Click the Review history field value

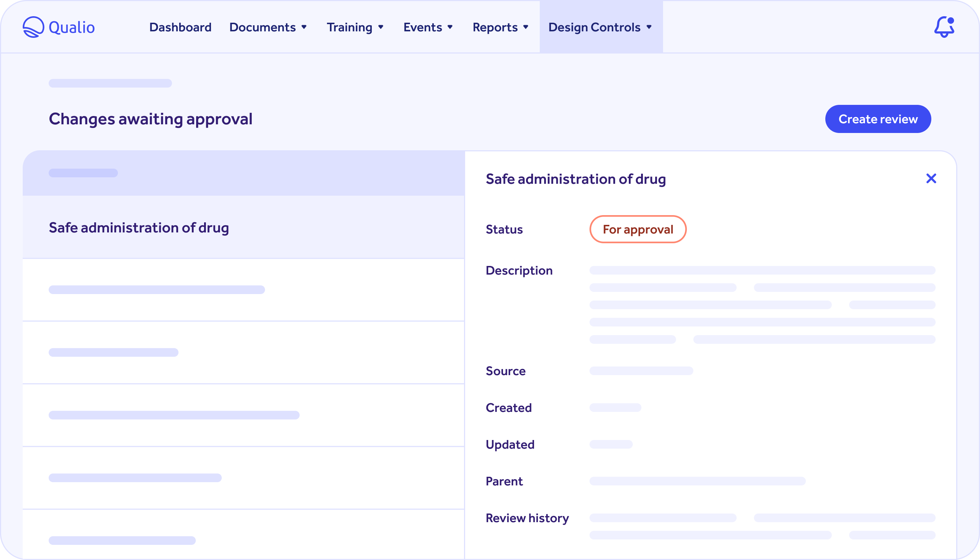tap(762, 518)
